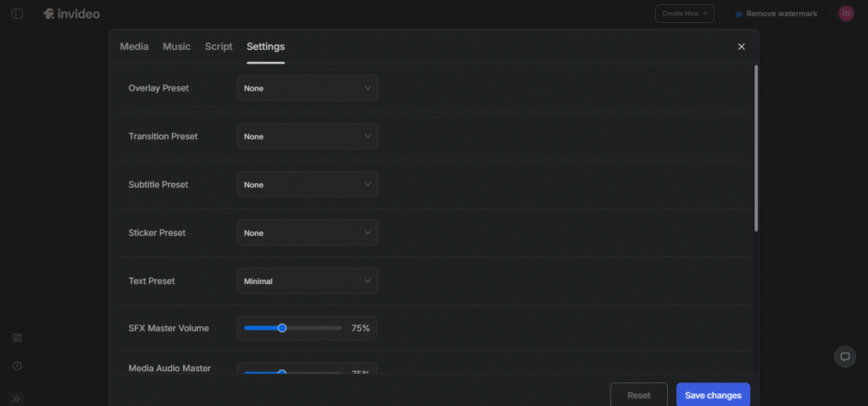Viewport: 868px width, 406px height.
Task: Toggle the left sidebar panel icon
Action: point(17,14)
